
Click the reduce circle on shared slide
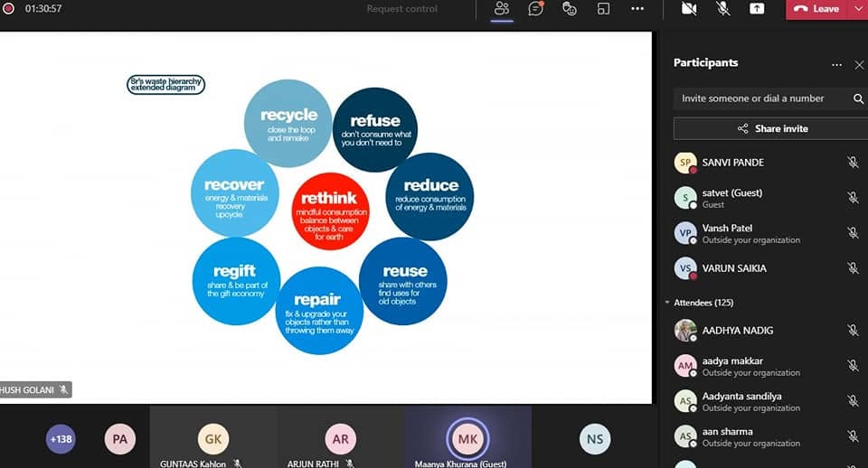[x=429, y=196]
